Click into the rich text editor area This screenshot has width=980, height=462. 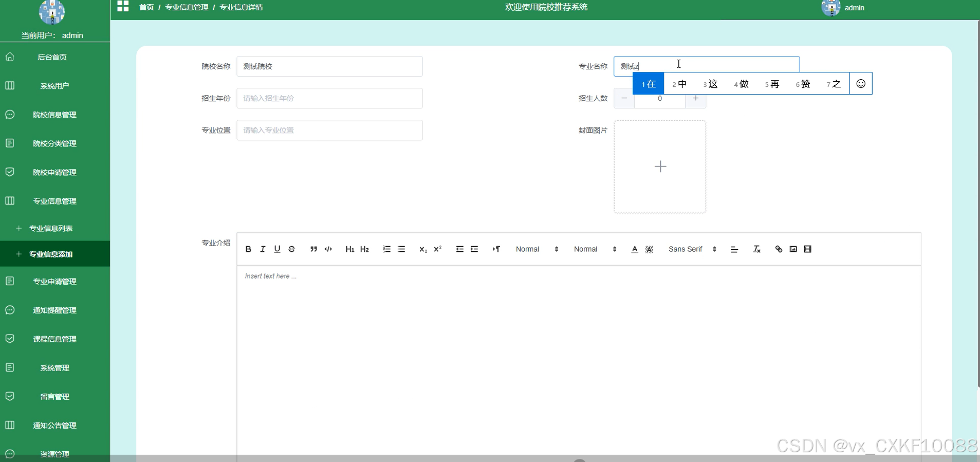[x=579, y=362]
